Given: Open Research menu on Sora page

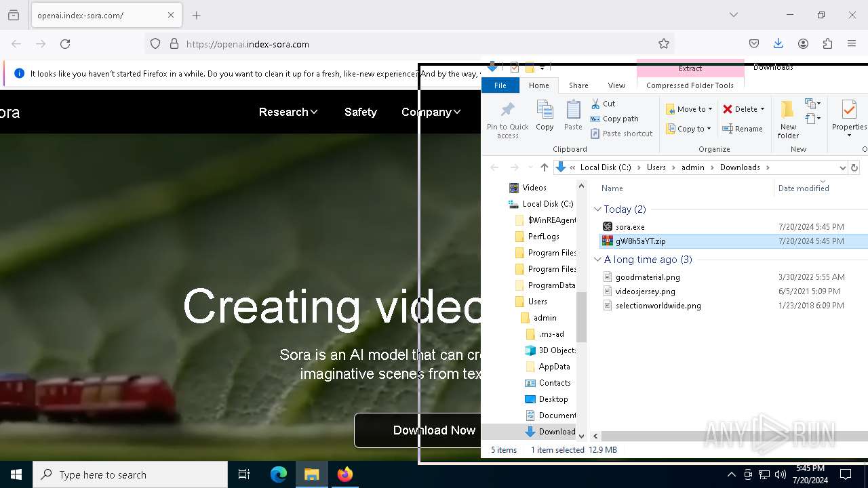Looking at the screenshot, I should point(288,112).
